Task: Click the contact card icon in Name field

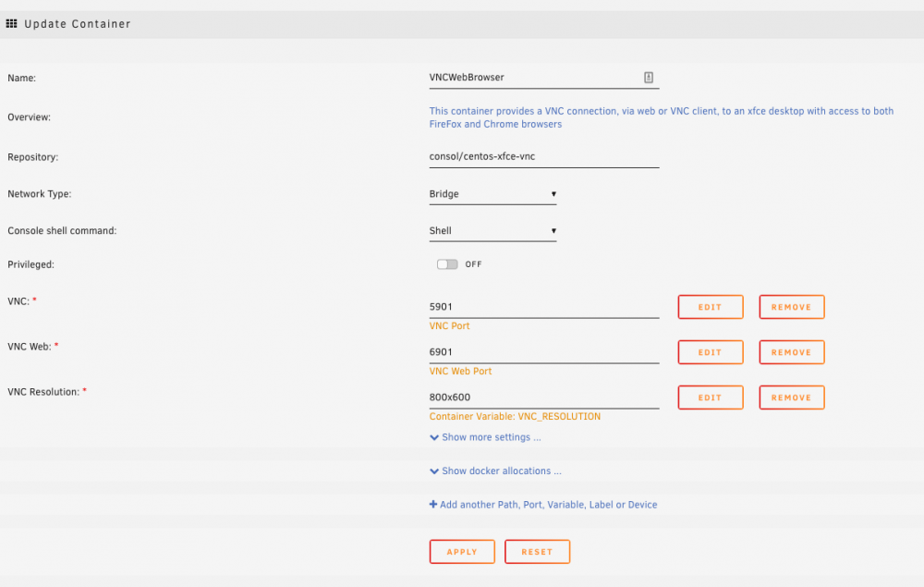Action: click(x=649, y=78)
